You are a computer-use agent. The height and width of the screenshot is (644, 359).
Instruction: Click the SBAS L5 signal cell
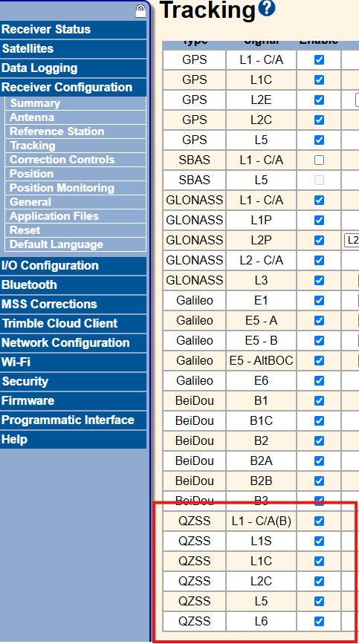click(x=261, y=180)
